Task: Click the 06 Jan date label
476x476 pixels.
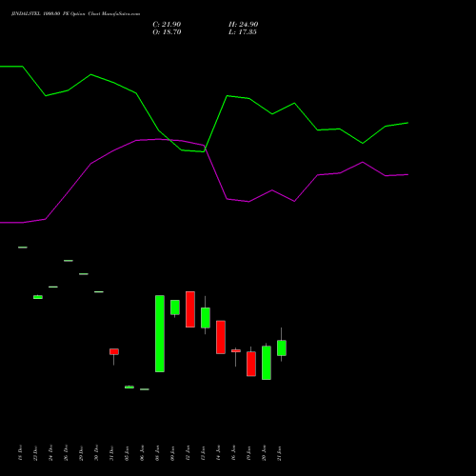Action: pyautogui.click(x=142, y=453)
